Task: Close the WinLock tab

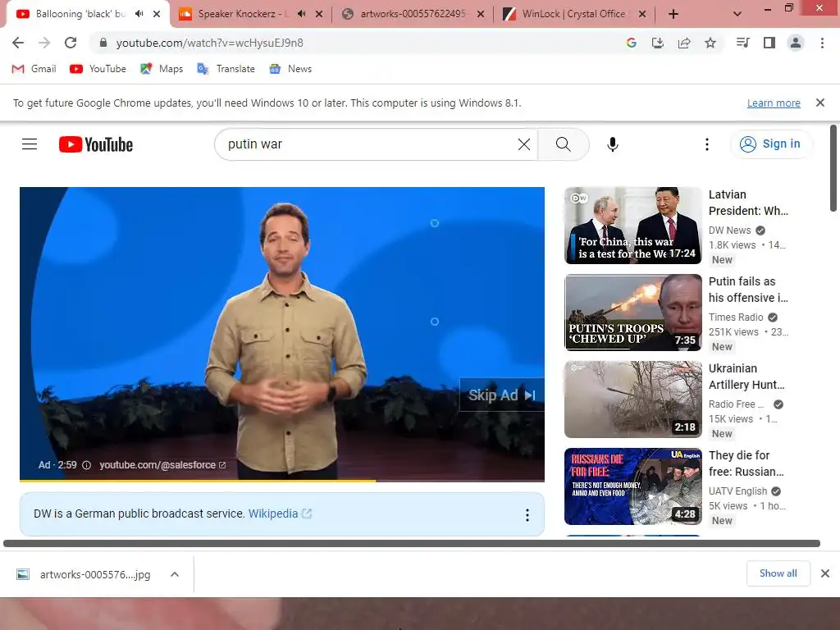Action: coord(642,15)
